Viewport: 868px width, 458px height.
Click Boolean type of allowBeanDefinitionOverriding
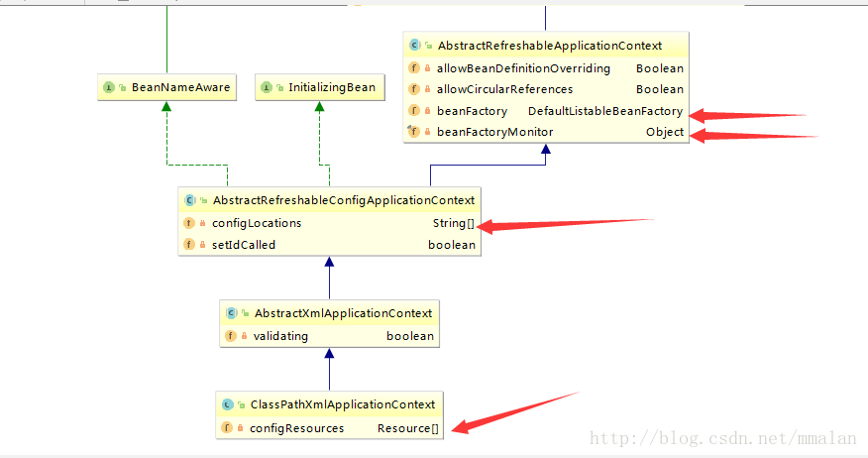click(x=659, y=68)
